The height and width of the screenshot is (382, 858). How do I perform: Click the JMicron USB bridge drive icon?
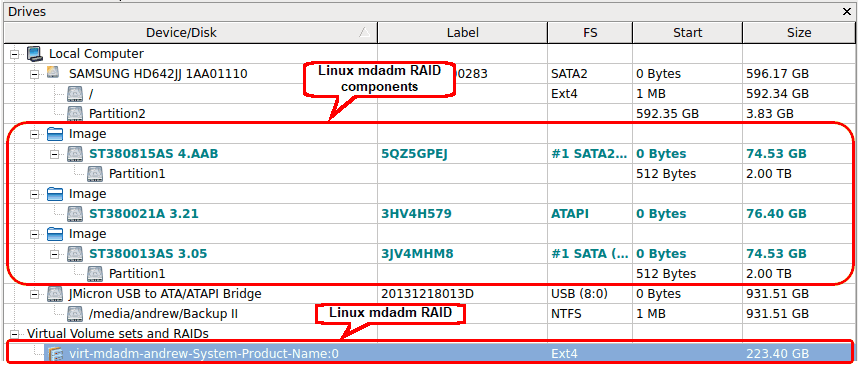(x=55, y=294)
